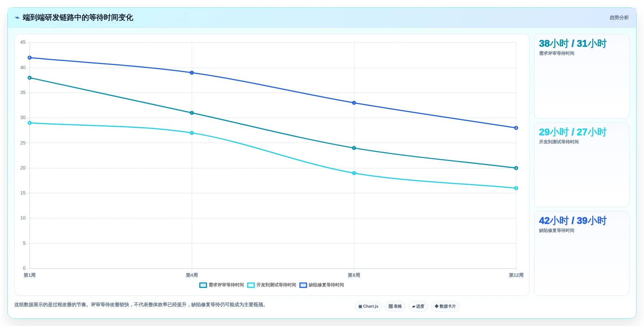Click the 第8周 x-axis label

354,275
